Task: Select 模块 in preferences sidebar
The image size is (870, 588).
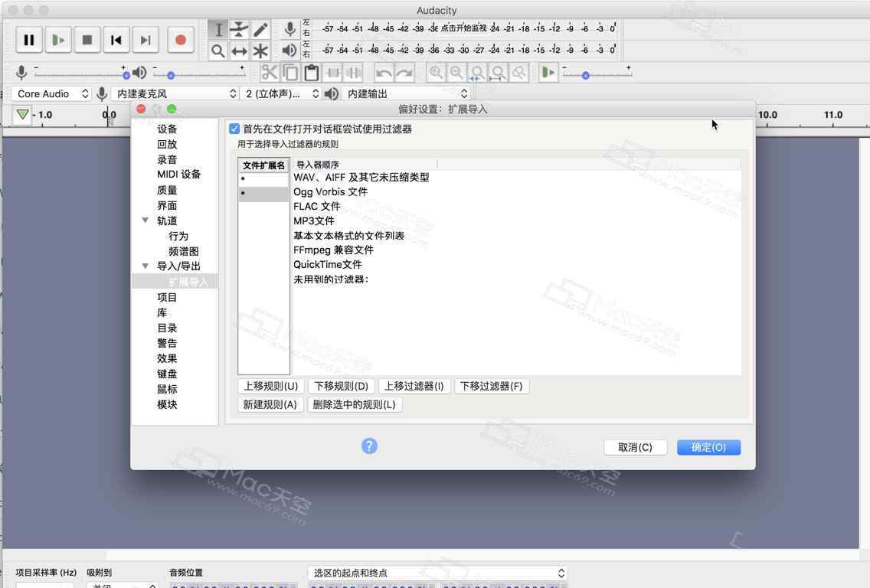Action: pyautogui.click(x=166, y=404)
